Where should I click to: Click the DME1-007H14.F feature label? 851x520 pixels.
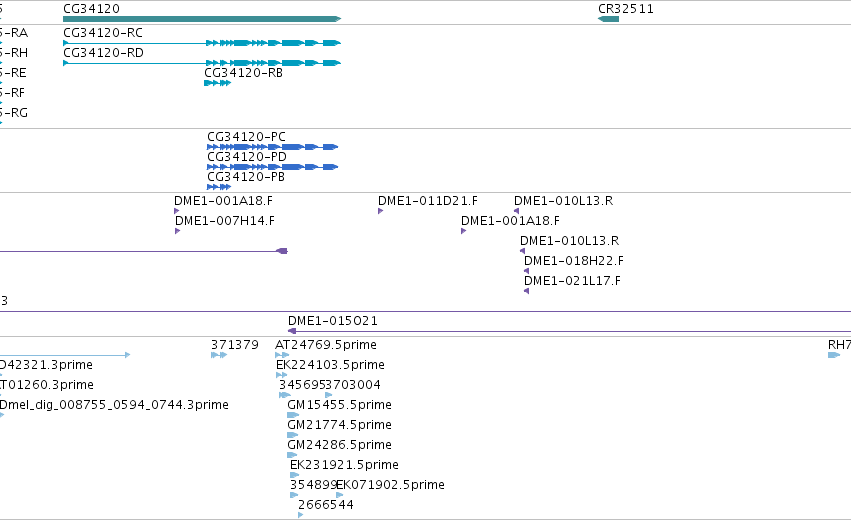tap(225, 221)
